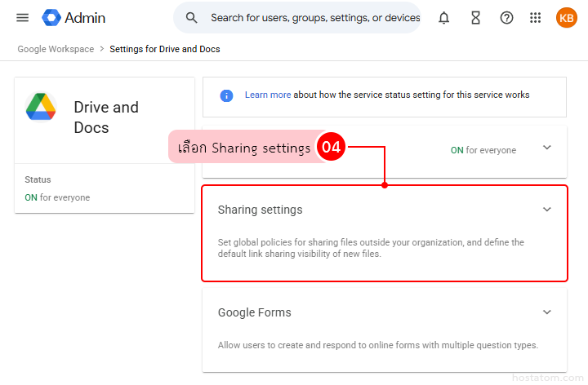Open the notifications bell

(443, 18)
